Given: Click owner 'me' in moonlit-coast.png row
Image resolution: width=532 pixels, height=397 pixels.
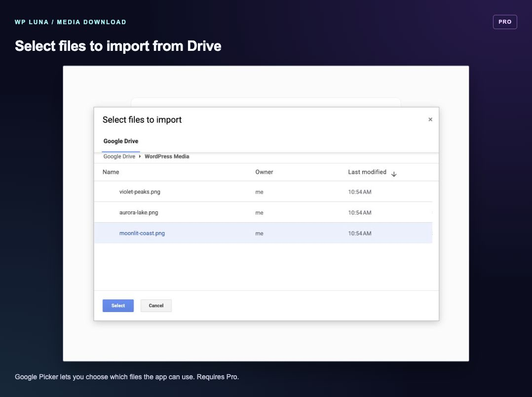Looking at the screenshot, I should [x=259, y=233].
